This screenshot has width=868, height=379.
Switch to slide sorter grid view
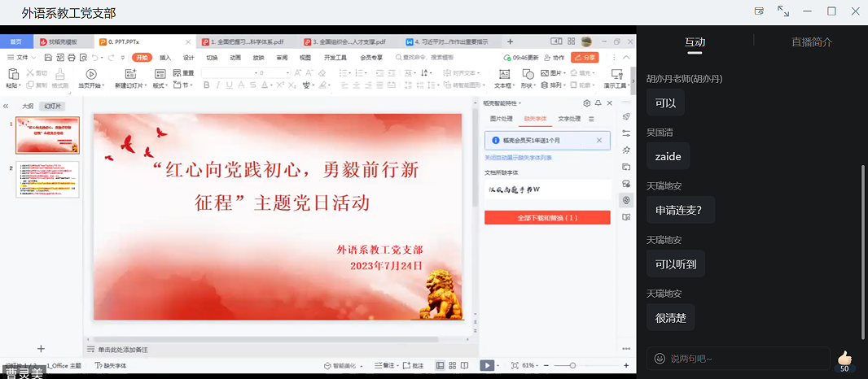click(452, 366)
